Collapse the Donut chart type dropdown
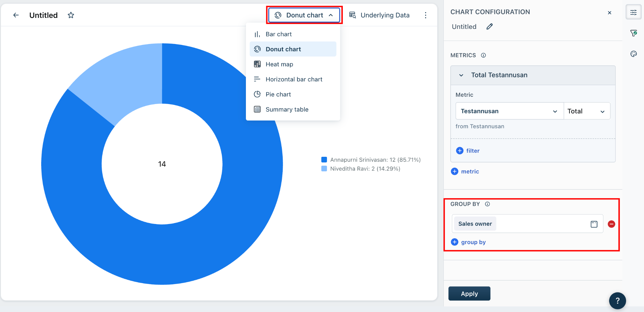This screenshot has width=644, height=312. (x=304, y=15)
